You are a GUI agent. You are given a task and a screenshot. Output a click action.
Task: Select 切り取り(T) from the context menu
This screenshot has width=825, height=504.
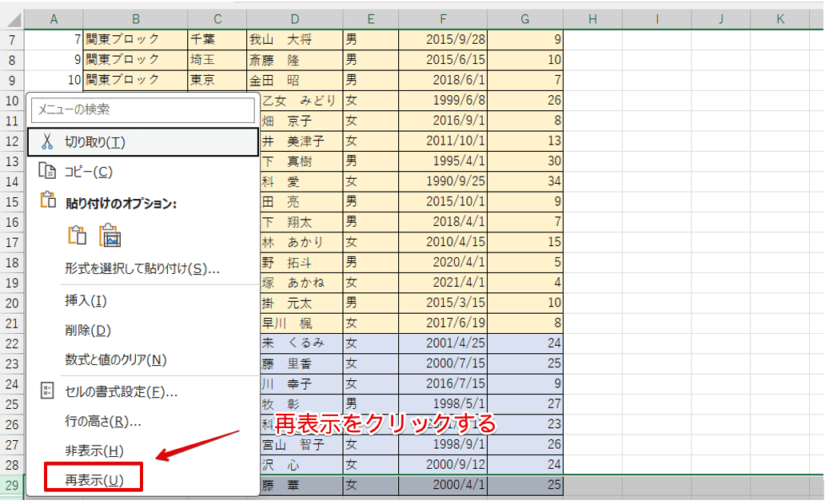pyautogui.click(x=142, y=142)
